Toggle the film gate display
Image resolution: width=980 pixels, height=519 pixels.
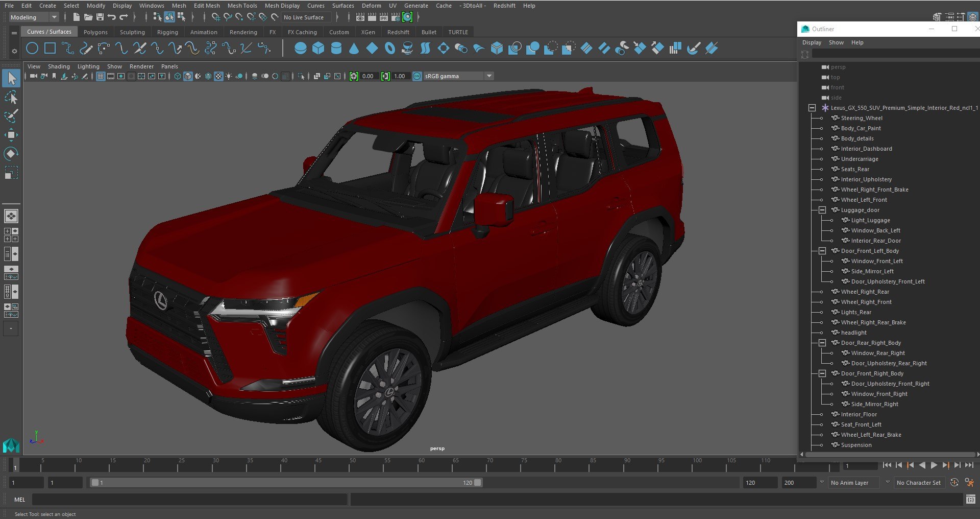111,76
